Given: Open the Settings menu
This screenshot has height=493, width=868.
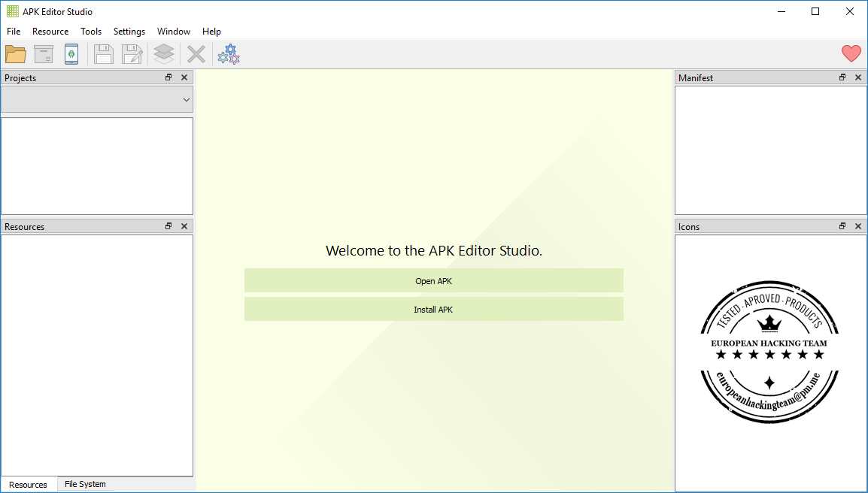Looking at the screenshot, I should tap(129, 32).
